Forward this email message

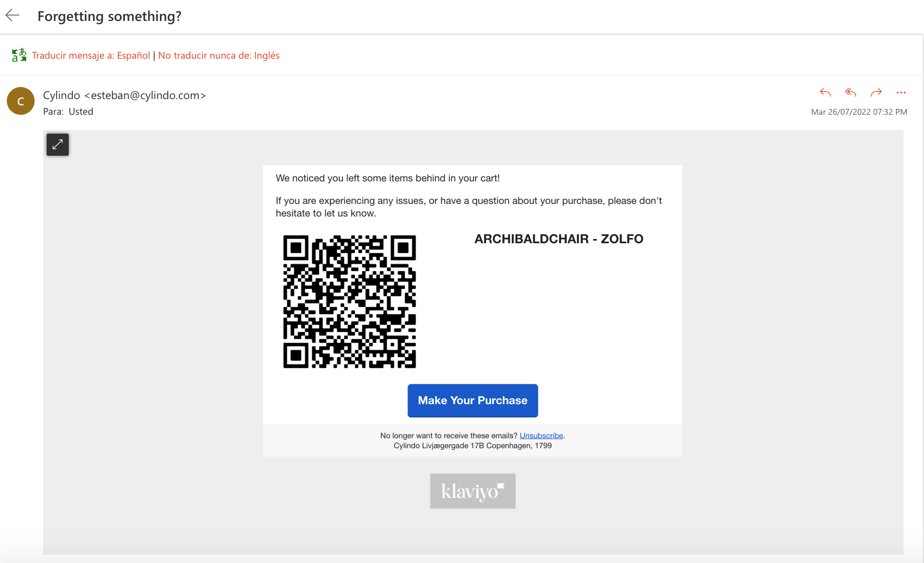876,93
